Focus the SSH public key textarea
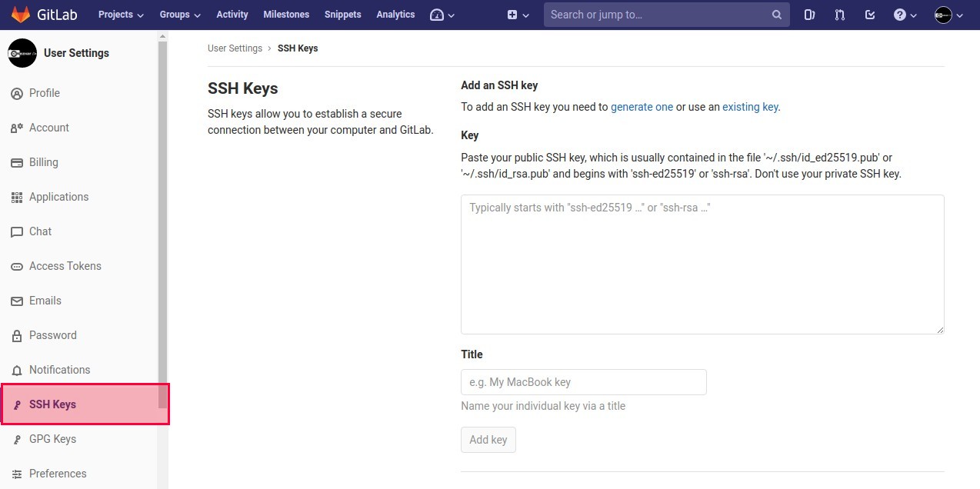Image resolution: width=980 pixels, height=489 pixels. click(702, 264)
